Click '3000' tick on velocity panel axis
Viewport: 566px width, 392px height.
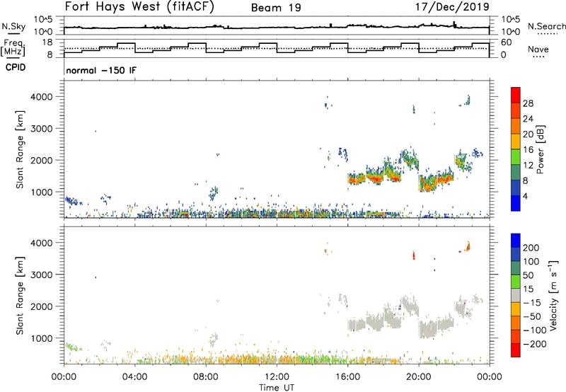[42, 275]
